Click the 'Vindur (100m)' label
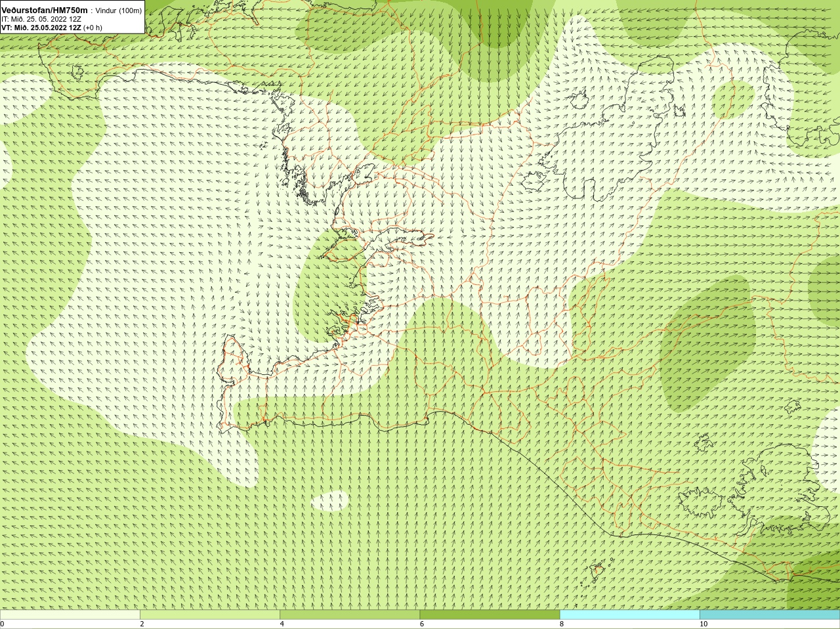 click(x=118, y=11)
